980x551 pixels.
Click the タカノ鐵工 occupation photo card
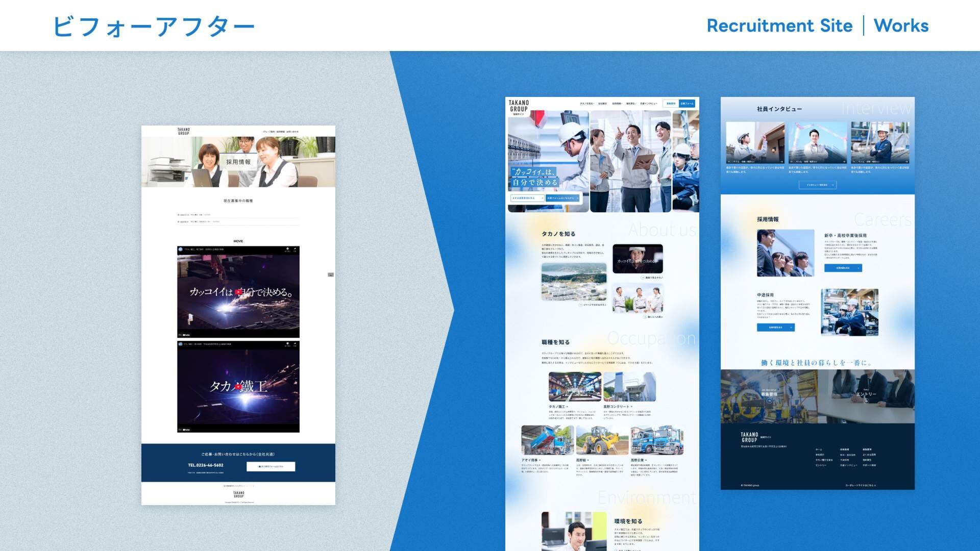click(x=575, y=387)
